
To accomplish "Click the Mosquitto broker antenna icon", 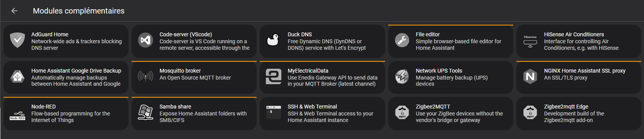I will pyautogui.click(x=146, y=76).
